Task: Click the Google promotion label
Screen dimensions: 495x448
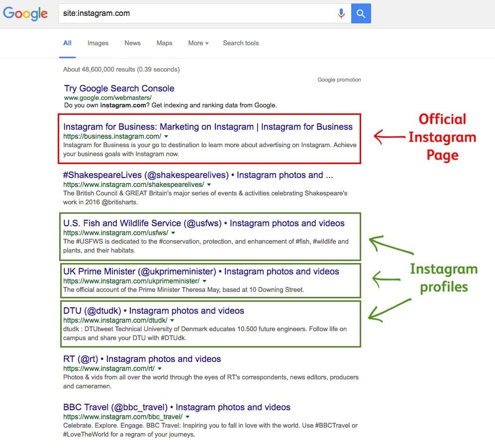Action: pos(339,80)
